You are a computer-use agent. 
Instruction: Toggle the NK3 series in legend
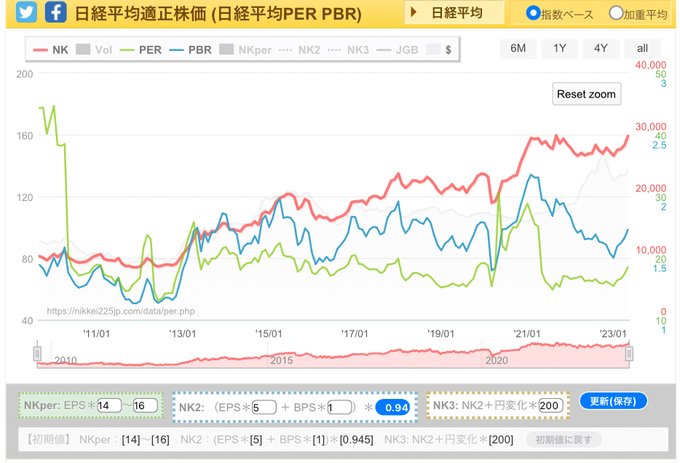348,50
